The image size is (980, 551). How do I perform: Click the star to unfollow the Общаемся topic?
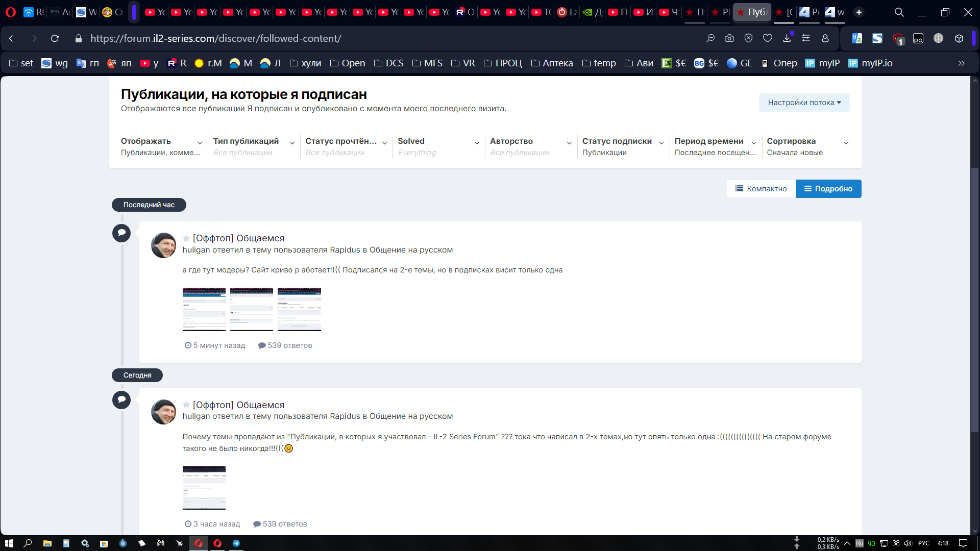pos(186,238)
